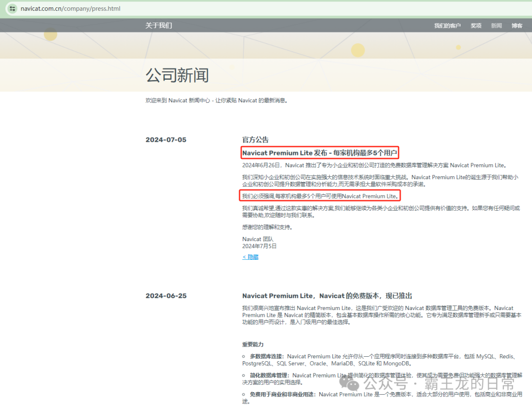Click the 免费用于商业和非商业用途 bullet label
Image resolution: width=532 pixels, height=405 pixels.
pyautogui.click(x=283, y=395)
